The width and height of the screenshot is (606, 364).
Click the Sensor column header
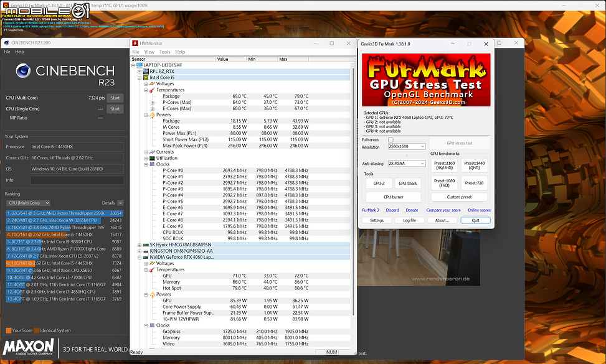pos(173,59)
